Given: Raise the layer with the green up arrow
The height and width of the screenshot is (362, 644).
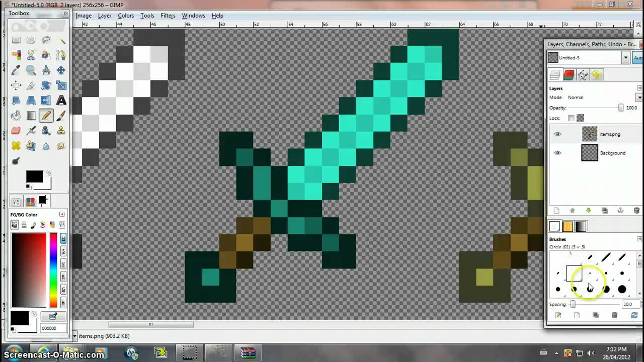Looking at the screenshot, I should click(573, 211).
